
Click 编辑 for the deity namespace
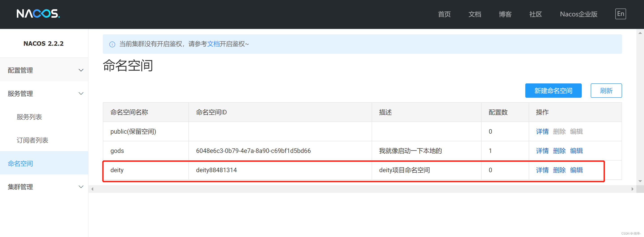point(576,170)
